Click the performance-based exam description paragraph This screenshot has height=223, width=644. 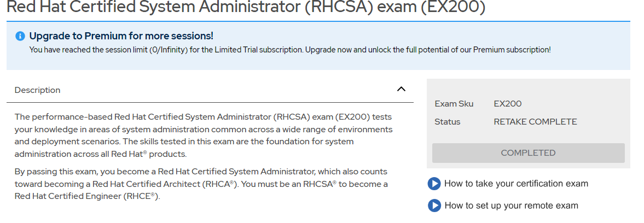pos(203,136)
